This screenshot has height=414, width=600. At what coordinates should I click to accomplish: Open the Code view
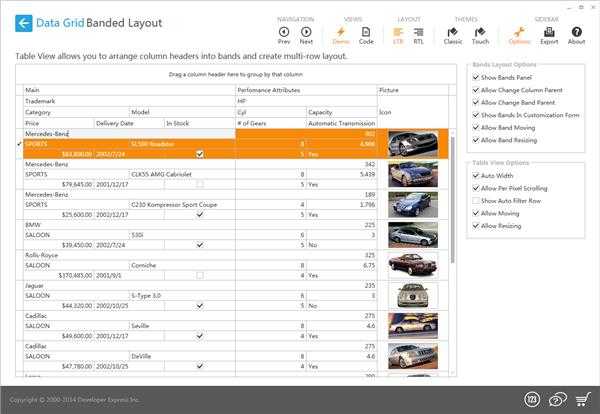point(366,36)
